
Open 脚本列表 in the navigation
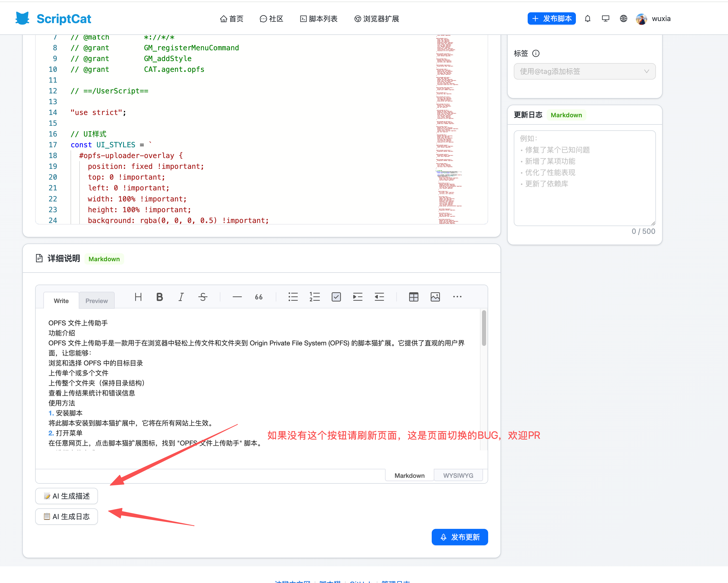[x=319, y=18]
